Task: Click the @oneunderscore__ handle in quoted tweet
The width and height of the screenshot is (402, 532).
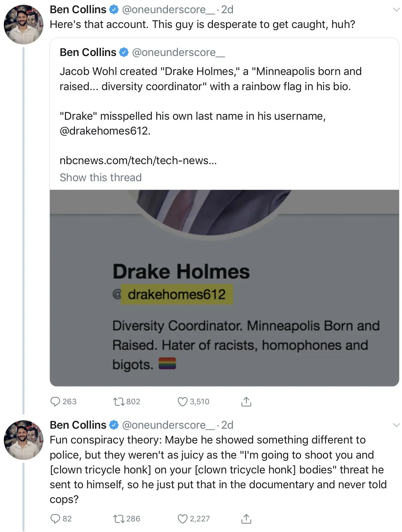Action: [178, 52]
